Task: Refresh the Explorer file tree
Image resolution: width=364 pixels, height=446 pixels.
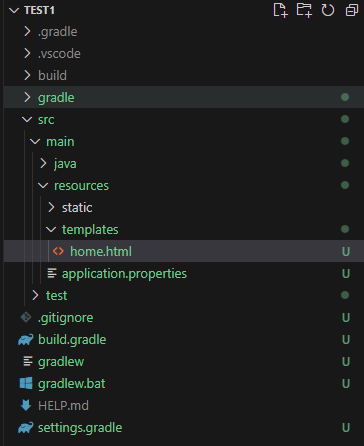Action: point(328,10)
